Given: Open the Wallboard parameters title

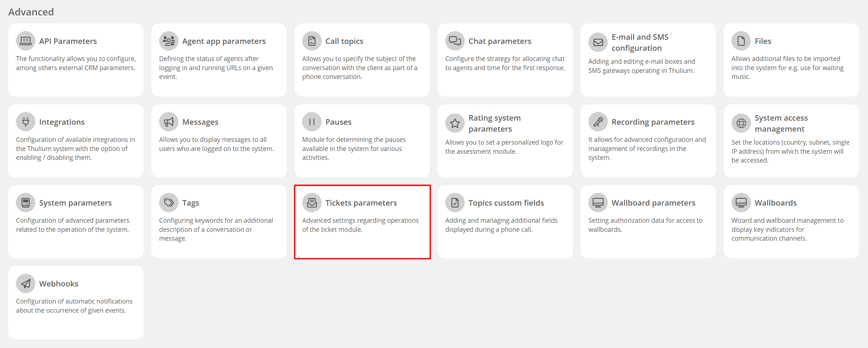Looking at the screenshot, I should 653,203.
